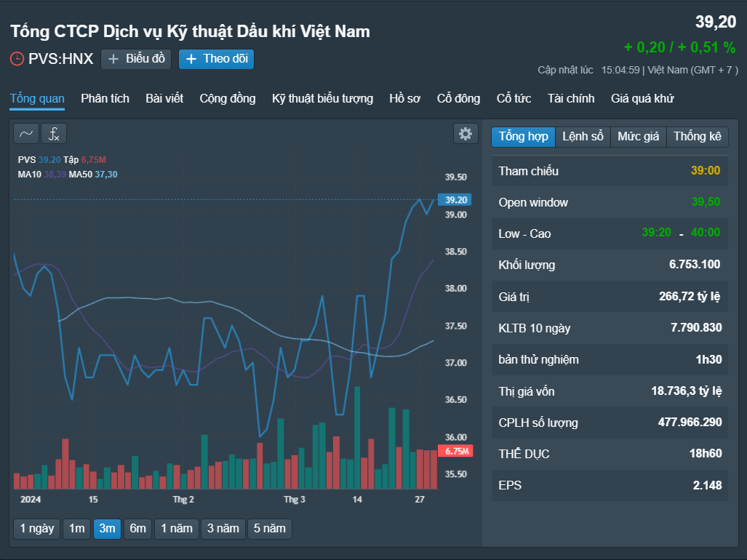Follow the stock with Theo dõi
Image resolution: width=747 pixels, height=560 pixels.
pyautogui.click(x=216, y=59)
